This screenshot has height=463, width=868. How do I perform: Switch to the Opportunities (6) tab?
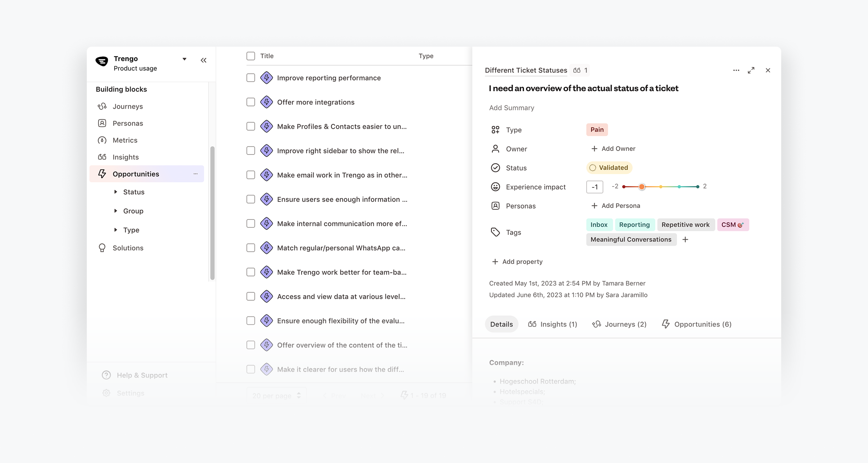click(x=697, y=324)
